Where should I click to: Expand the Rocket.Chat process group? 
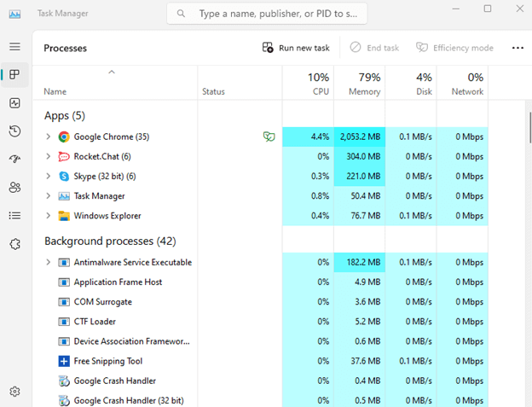(x=49, y=157)
